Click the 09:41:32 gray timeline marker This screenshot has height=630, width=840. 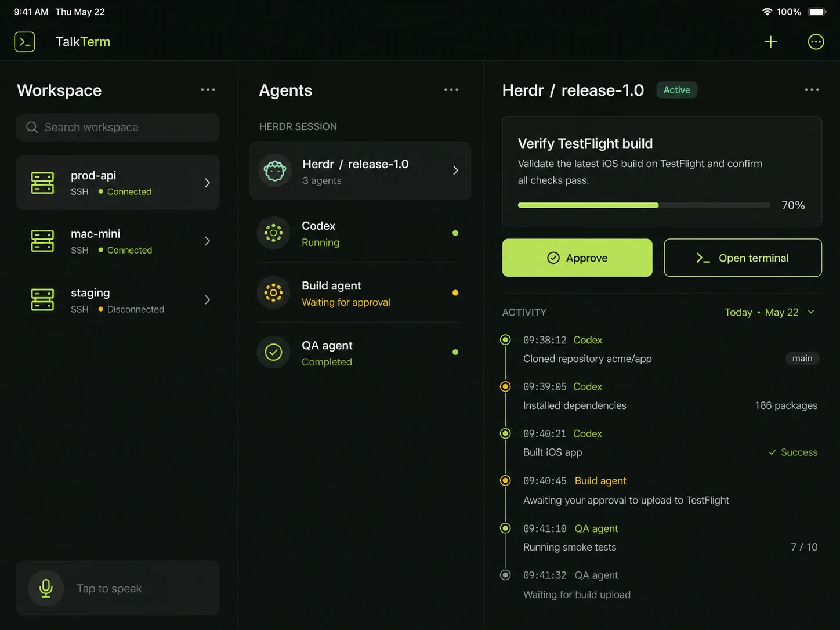point(505,575)
